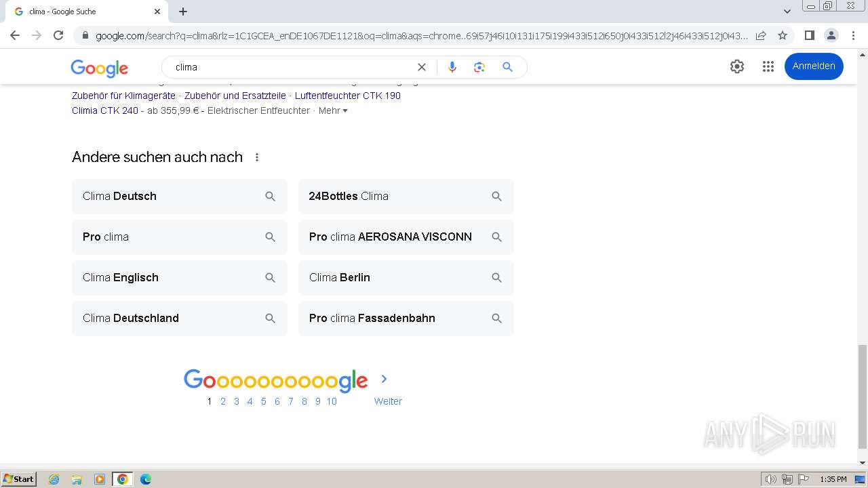Launch Internet Explorer from taskbar
This screenshot has width=868, height=488.
(x=54, y=479)
